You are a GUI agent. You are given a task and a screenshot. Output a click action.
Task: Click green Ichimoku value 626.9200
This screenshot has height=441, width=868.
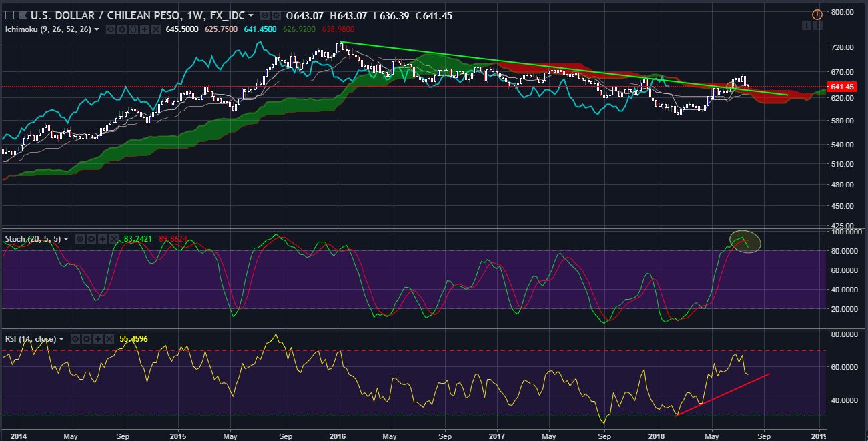coord(300,29)
